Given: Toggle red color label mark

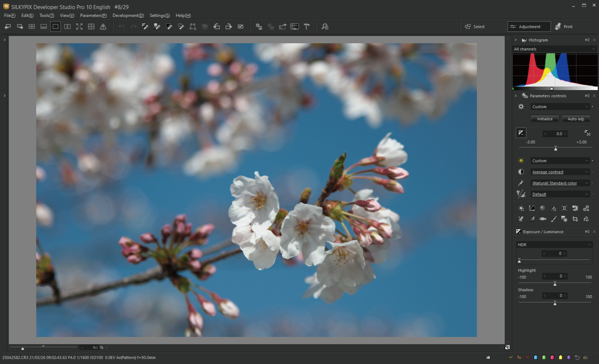Looking at the screenshot, I should tap(552, 358).
